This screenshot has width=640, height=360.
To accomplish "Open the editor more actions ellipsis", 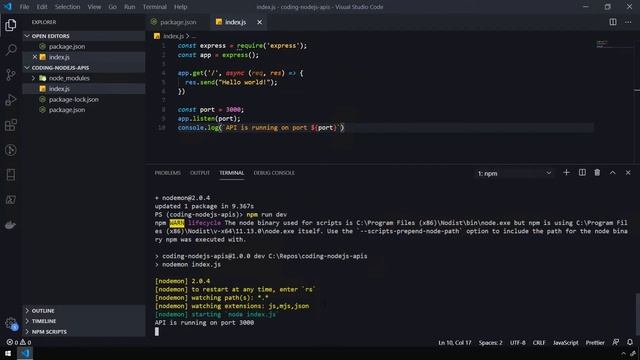I will [x=628, y=22].
